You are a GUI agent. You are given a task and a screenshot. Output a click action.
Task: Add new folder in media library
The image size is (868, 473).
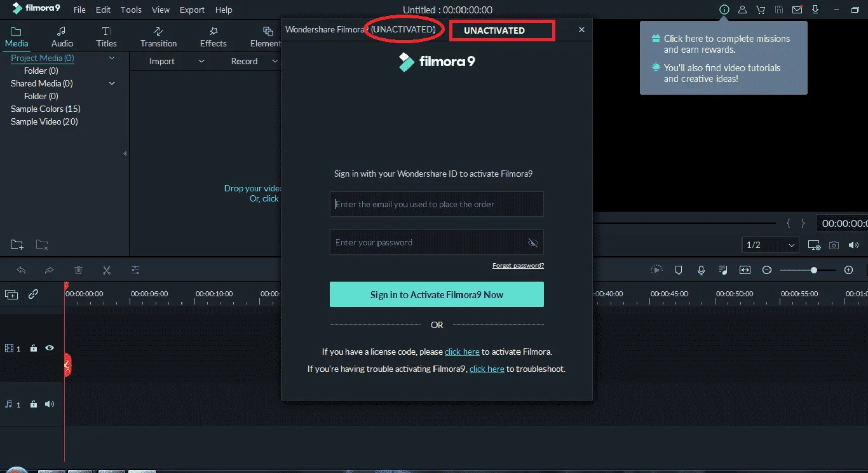[17, 244]
